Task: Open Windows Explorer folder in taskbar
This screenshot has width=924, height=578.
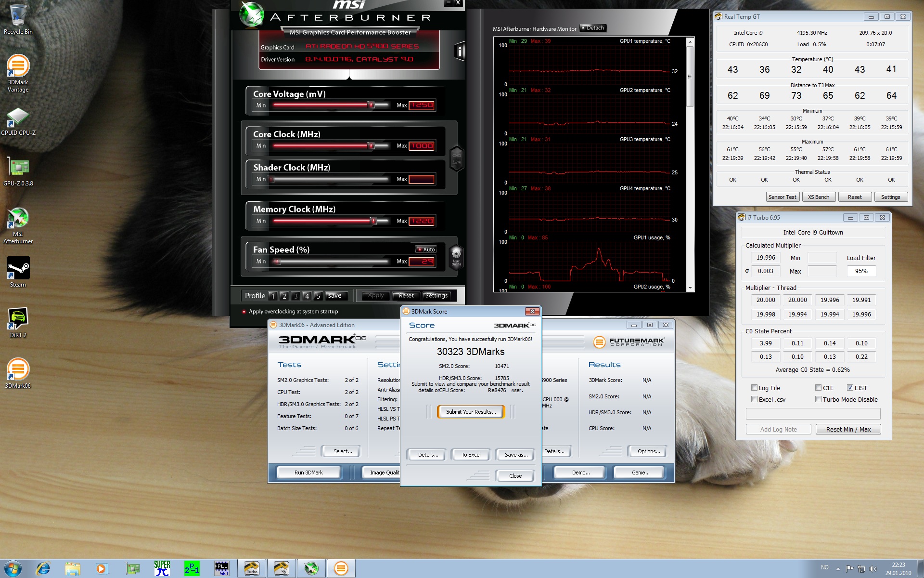Action: (73, 569)
